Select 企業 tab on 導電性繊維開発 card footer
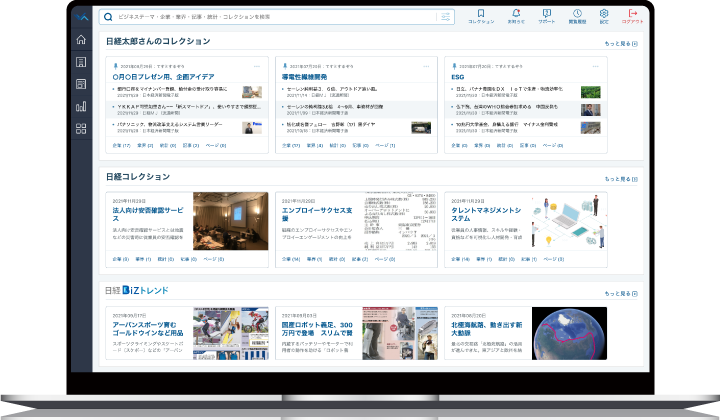 coord(291,146)
